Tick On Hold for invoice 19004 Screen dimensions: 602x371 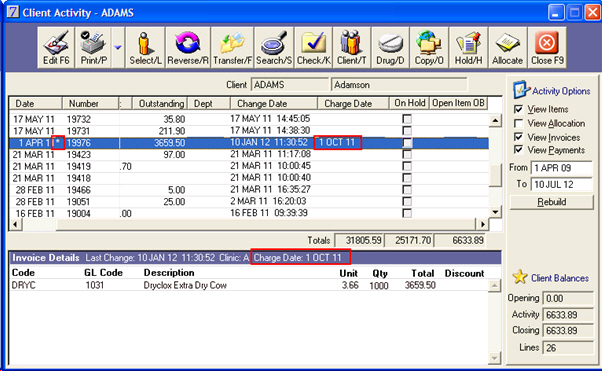click(x=407, y=213)
